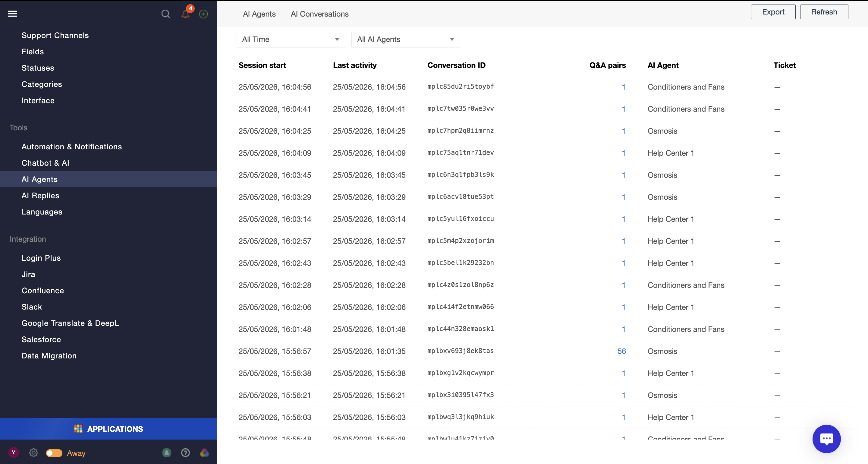The width and height of the screenshot is (868, 464).
Task: Open Login Plus integration
Action: 41,258
